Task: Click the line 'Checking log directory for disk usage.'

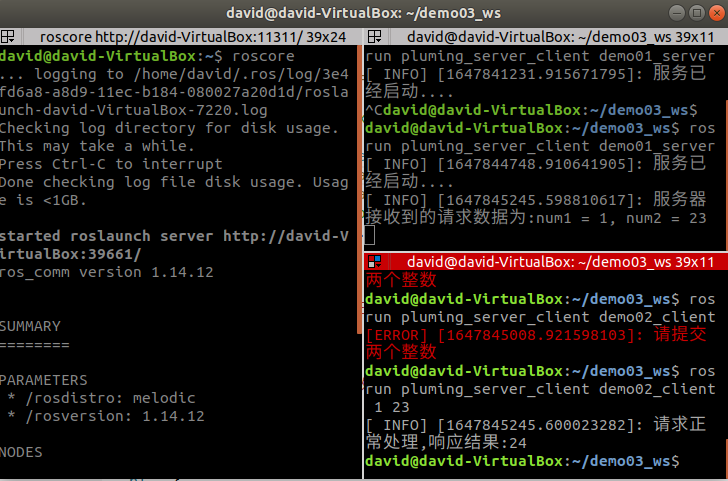Action: (169, 128)
